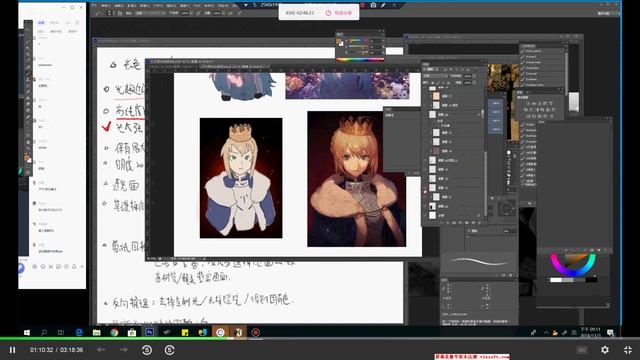Skip forward five seconds in video
This screenshot has height=360, width=640.
coord(169,350)
